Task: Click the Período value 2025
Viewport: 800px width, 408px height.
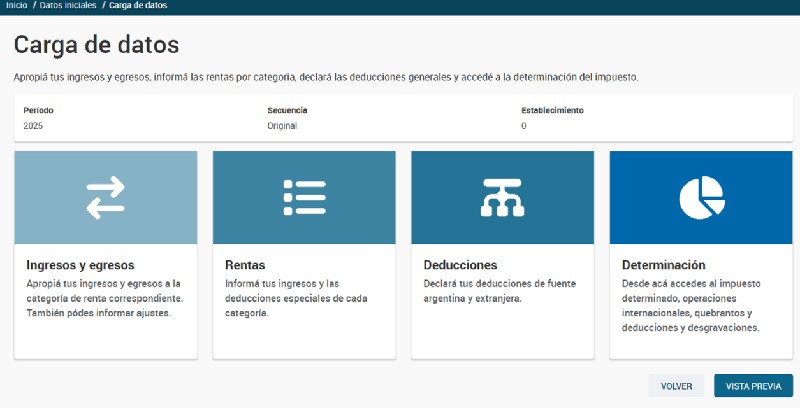Action: click(33, 126)
